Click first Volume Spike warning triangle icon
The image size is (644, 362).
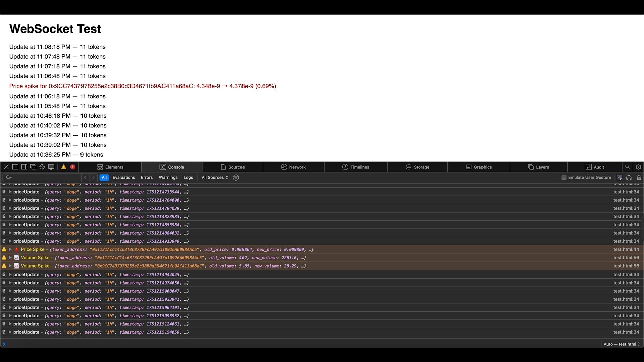(x=4, y=258)
